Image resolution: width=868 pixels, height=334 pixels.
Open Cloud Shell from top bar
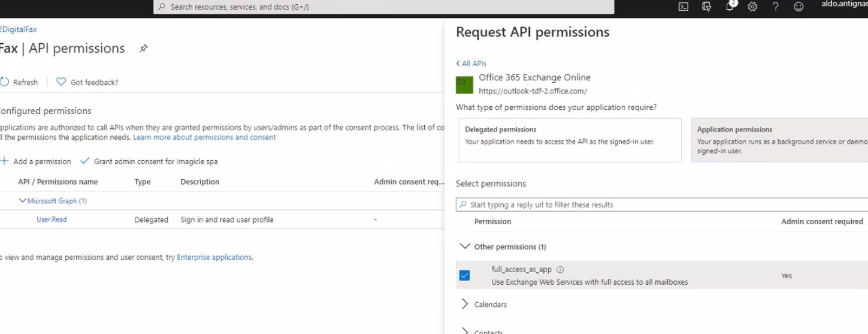[683, 7]
